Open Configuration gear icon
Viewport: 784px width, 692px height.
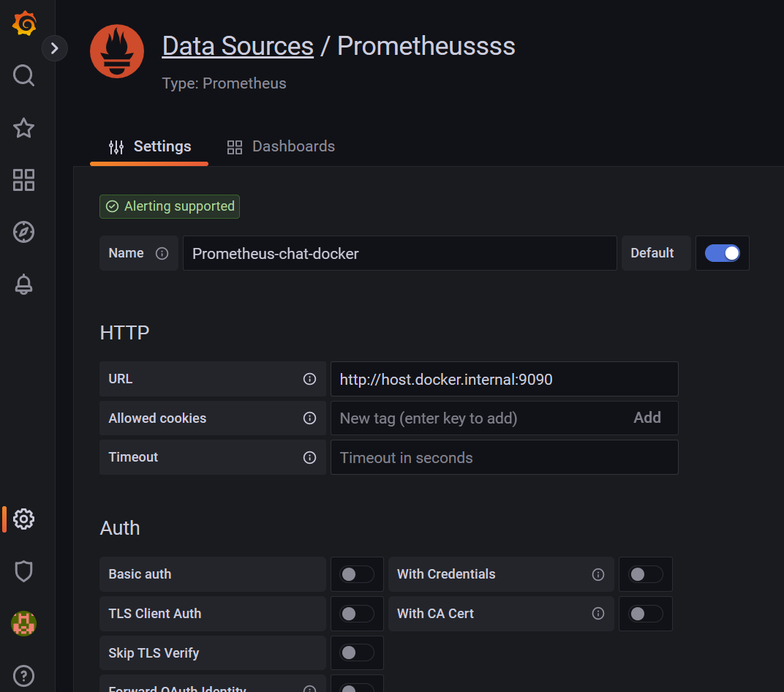23,519
